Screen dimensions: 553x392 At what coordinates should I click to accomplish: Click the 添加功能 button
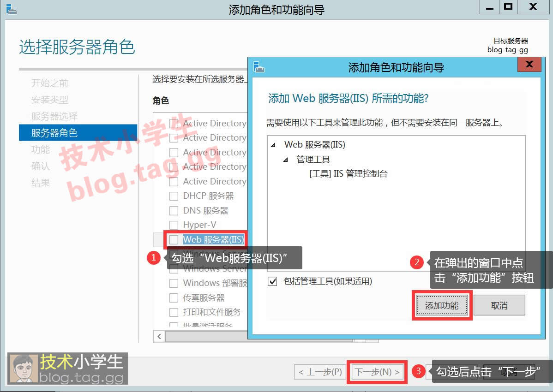tap(442, 306)
